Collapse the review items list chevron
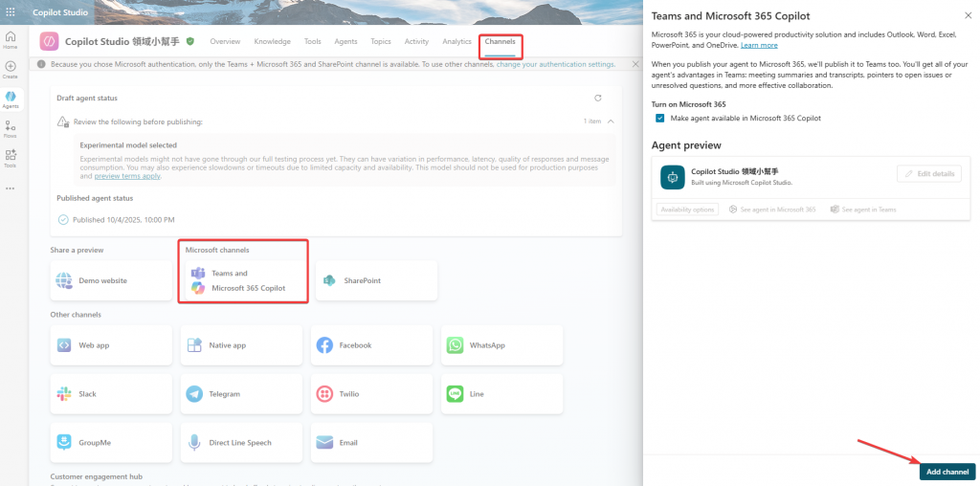Screen dimensions: 980x486 click(611, 121)
